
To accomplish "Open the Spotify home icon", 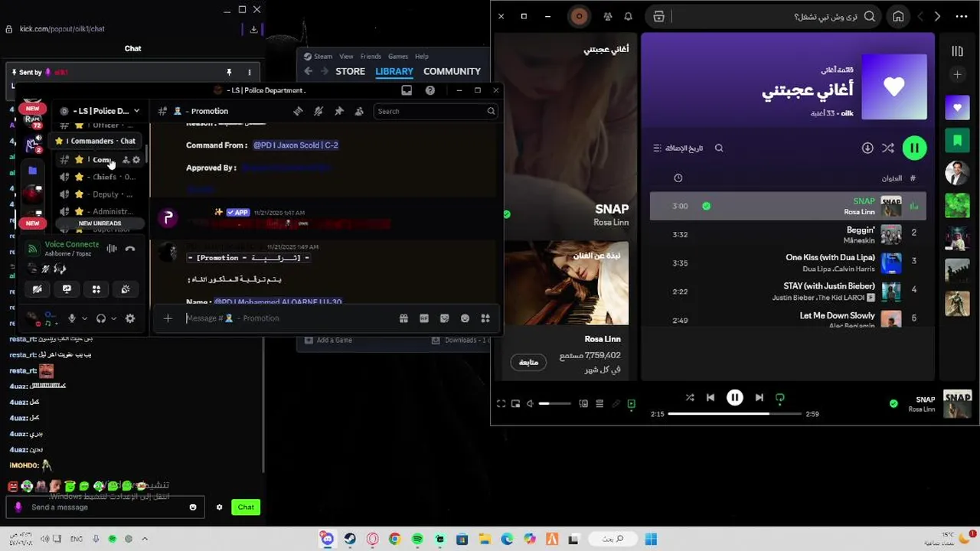I will [x=898, y=16].
